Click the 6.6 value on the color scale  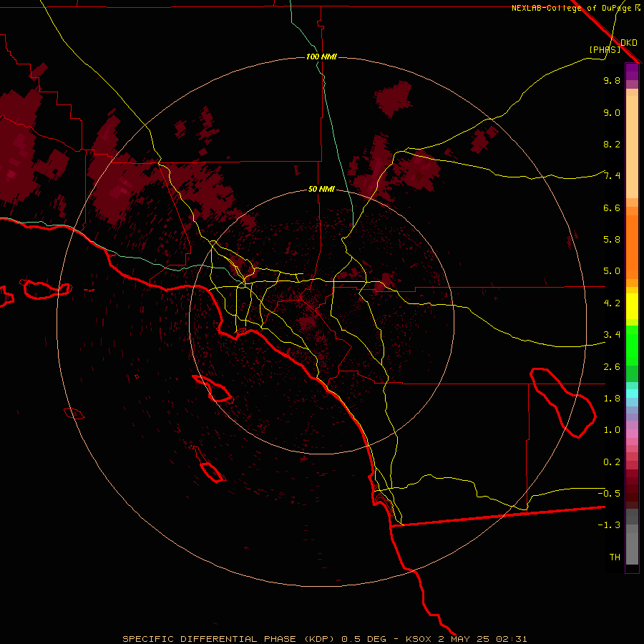[x=612, y=208]
